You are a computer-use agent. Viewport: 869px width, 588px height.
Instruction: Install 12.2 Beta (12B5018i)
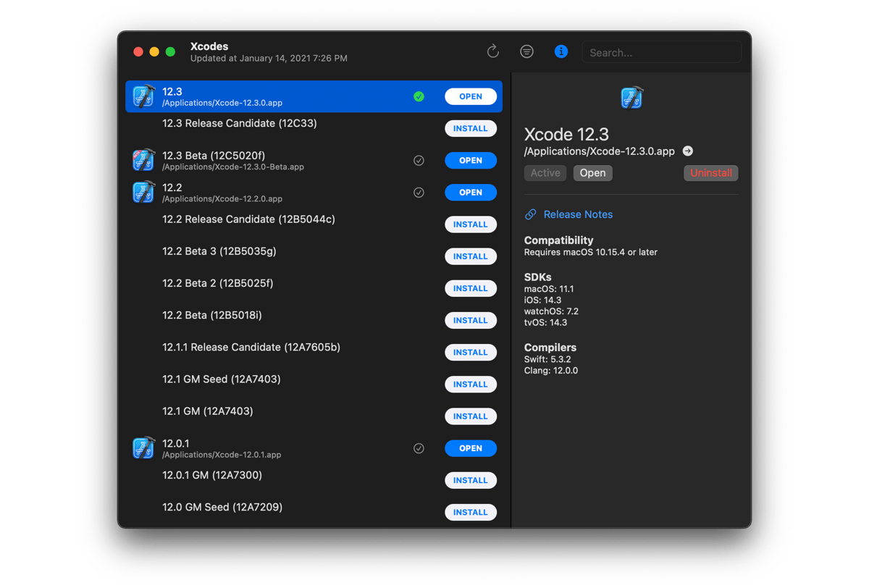(x=471, y=320)
